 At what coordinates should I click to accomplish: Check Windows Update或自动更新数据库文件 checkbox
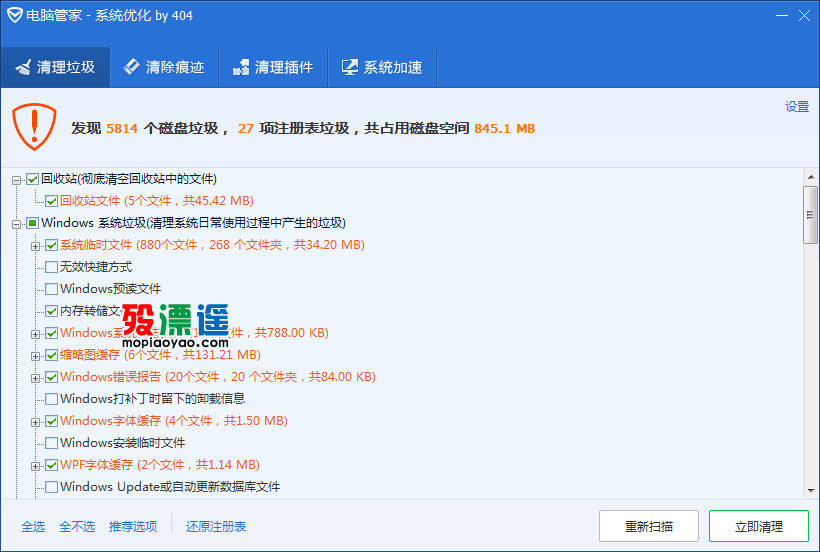[51, 487]
